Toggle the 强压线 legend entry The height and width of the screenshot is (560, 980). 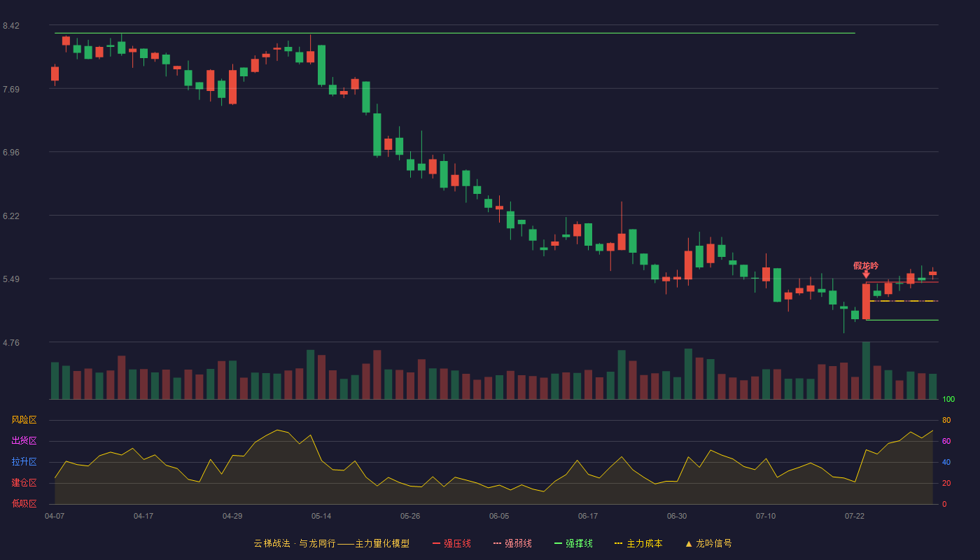pos(451,543)
